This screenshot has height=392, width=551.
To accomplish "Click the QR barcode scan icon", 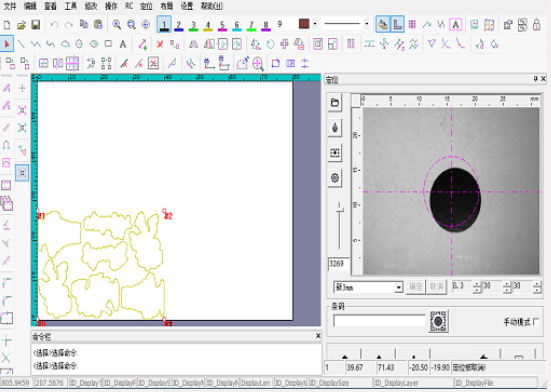I will click(438, 321).
